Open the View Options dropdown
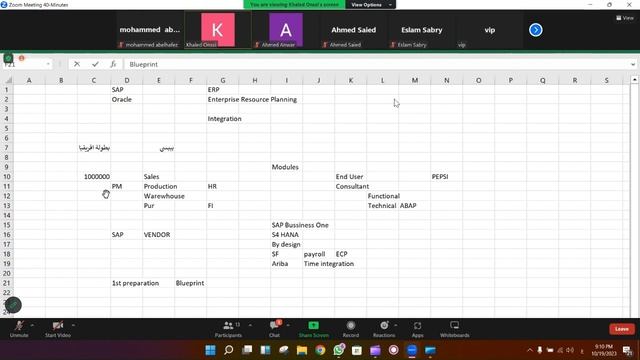 pyautogui.click(x=371, y=4)
